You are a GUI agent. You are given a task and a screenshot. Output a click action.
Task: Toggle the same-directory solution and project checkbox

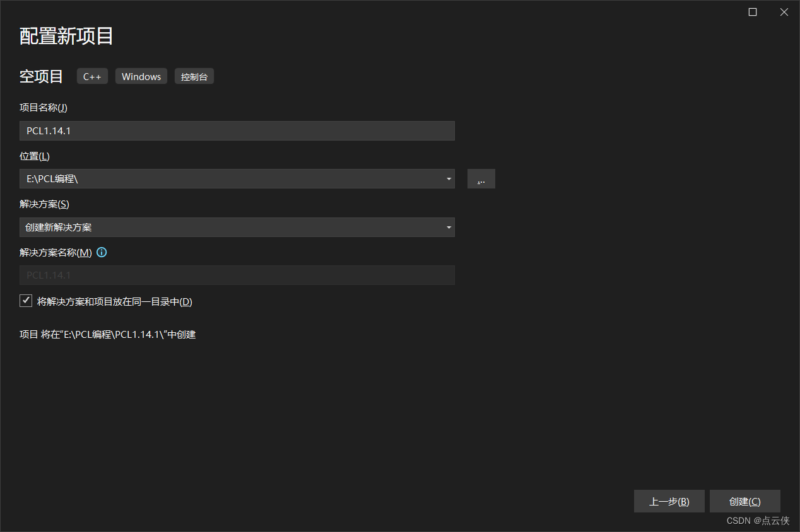(x=26, y=301)
